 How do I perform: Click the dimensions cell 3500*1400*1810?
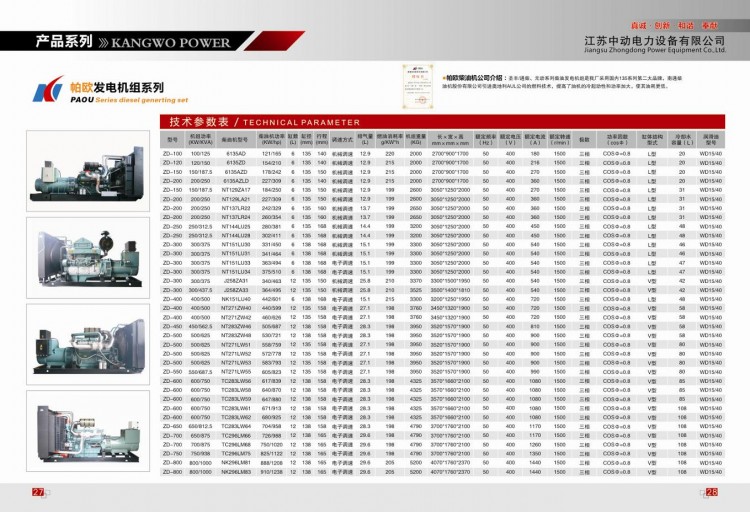coord(450,290)
